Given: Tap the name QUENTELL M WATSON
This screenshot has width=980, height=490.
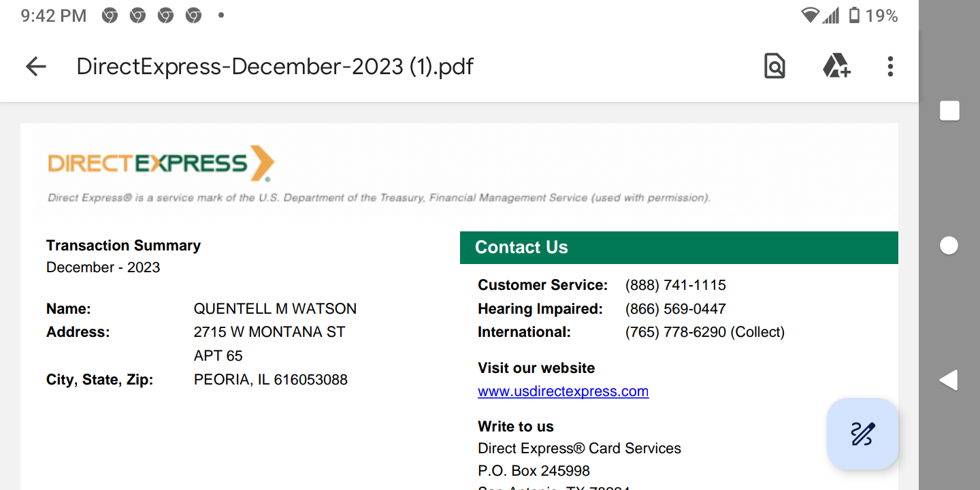Looking at the screenshot, I should (x=275, y=309).
